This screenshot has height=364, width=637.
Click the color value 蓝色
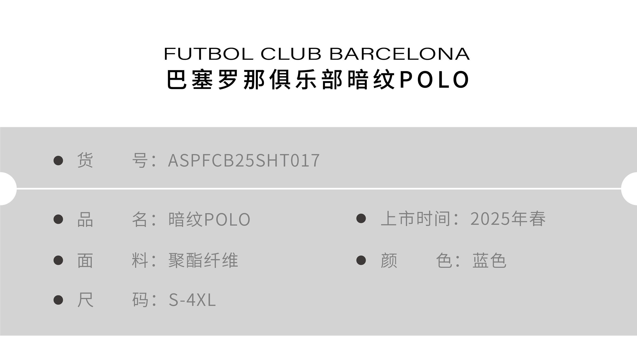click(x=489, y=261)
